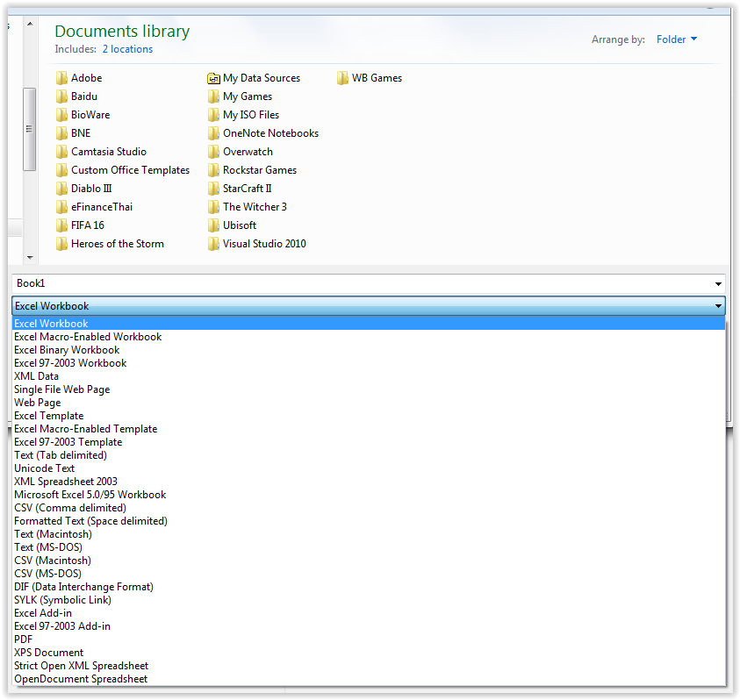Choose Excel Workbook from the list
740x700 pixels.
coord(368,324)
